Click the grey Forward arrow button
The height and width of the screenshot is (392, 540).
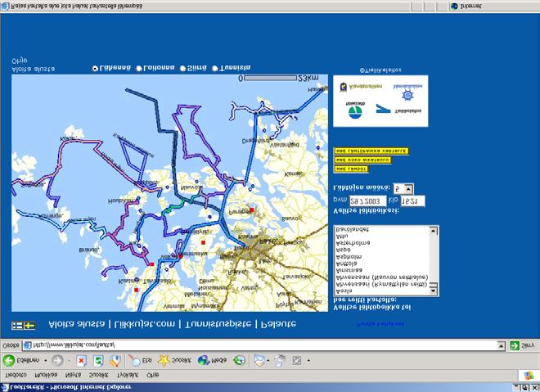click(x=57, y=360)
